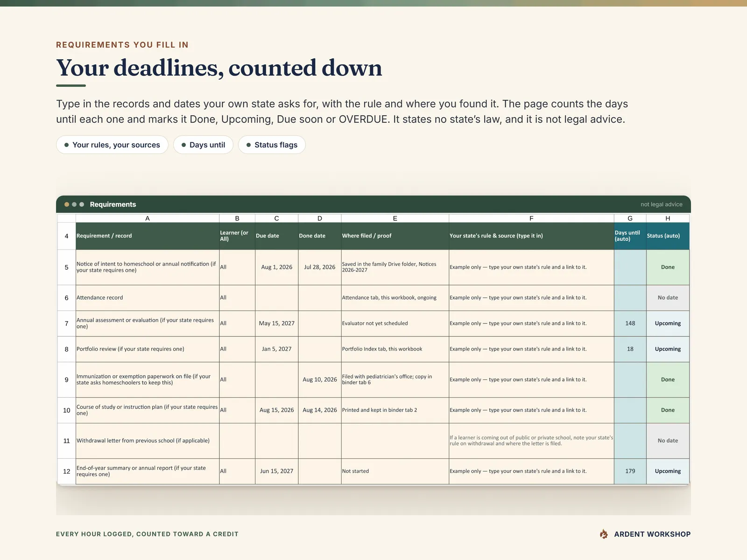Click 'Upcoming' status for End-of-year summary

(668, 471)
